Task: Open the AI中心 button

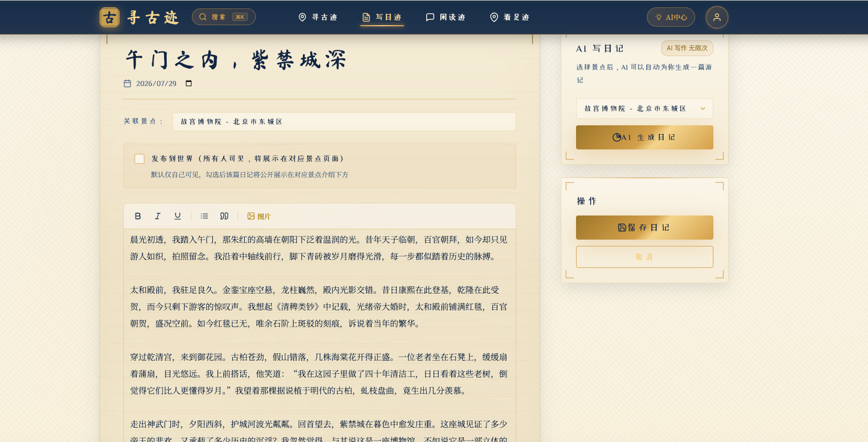Action: 671,17
